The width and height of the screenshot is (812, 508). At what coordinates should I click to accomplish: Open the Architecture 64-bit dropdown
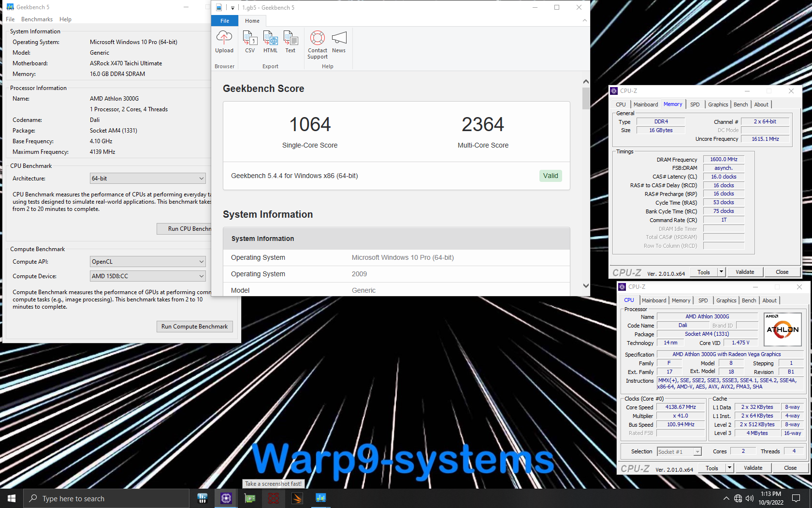pos(147,179)
